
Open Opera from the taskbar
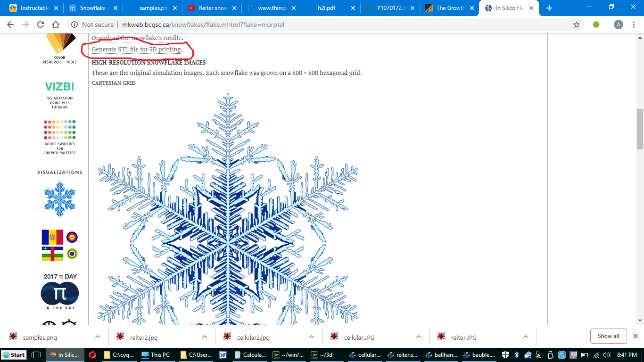point(92,355)
